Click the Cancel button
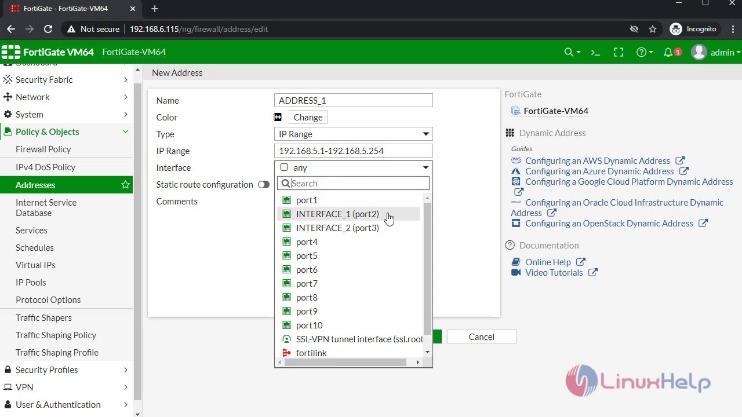 (481, 337)
